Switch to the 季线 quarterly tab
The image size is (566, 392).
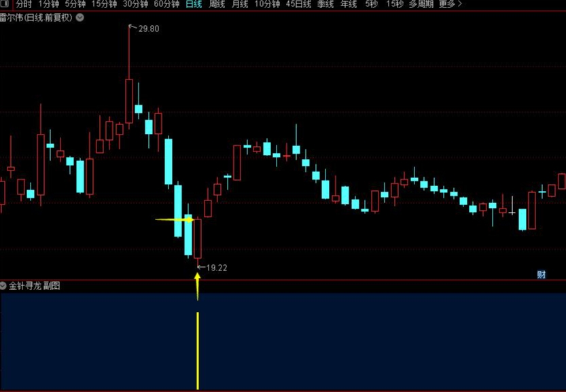(325, 4)
